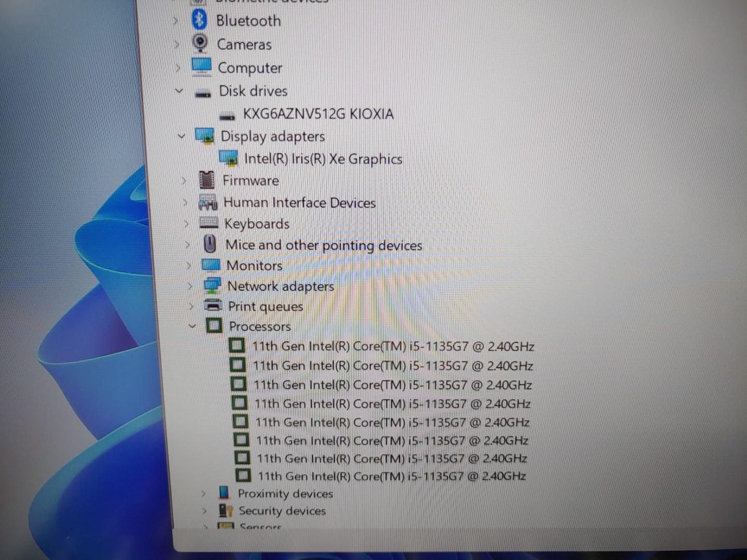Select the Proximity devices label
747x560 pixels.
[285, 493]
